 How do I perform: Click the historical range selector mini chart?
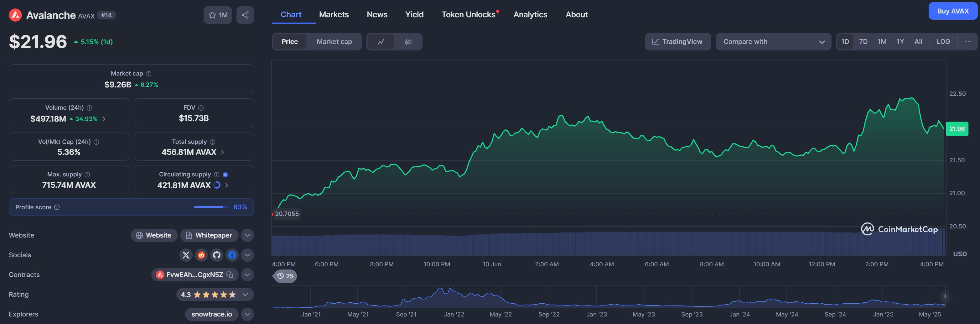(x=609, y=297)
